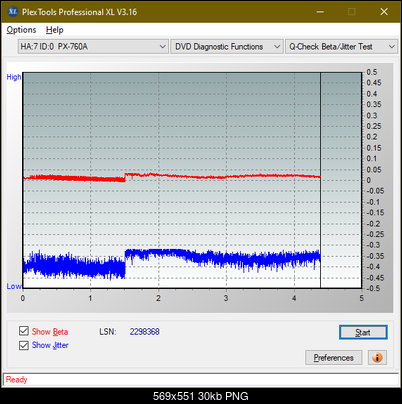The image size is (402, 404).
Task: Open the Q-Check Beta/Jitter Test dropdown
Action: pos(342,46)
